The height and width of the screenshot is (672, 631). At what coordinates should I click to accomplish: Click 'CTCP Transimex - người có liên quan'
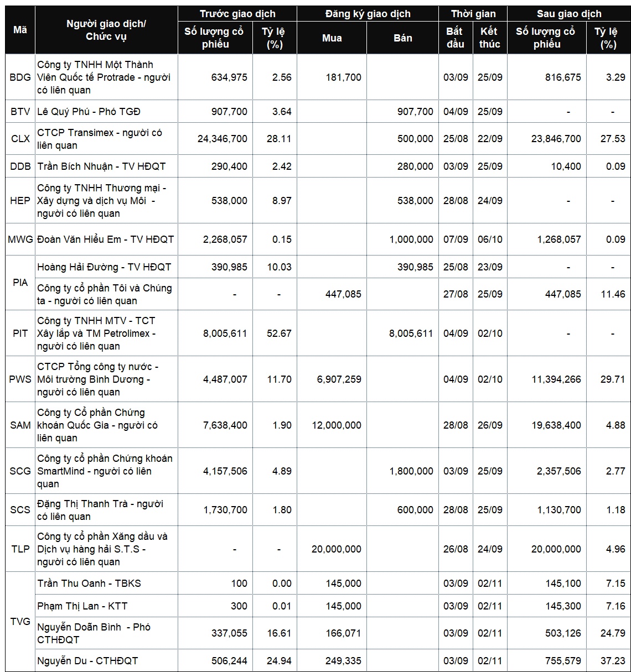point(100,139)
